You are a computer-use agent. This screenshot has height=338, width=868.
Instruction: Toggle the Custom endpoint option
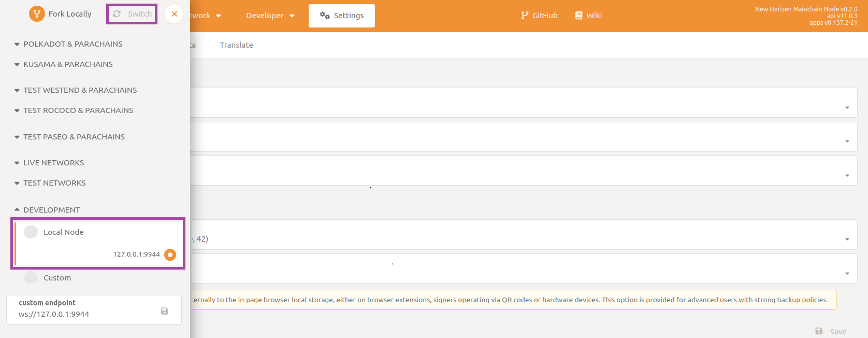(x=31, y=277)
